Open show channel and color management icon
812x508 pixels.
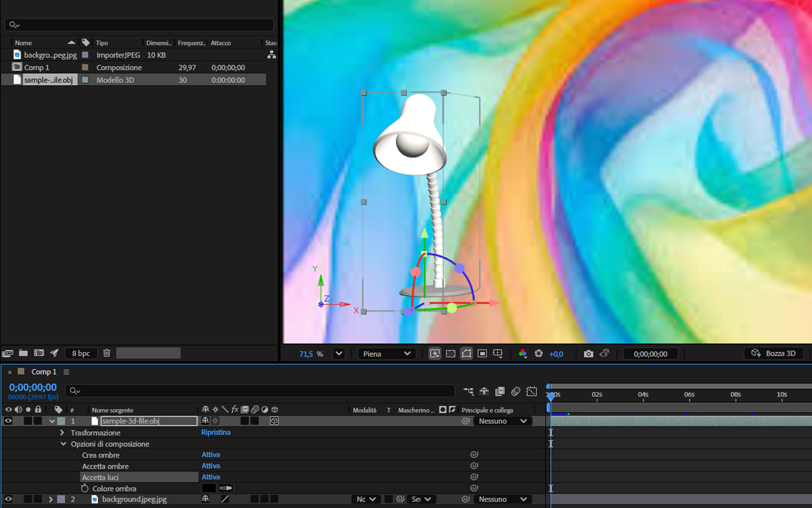coord(523,353)
